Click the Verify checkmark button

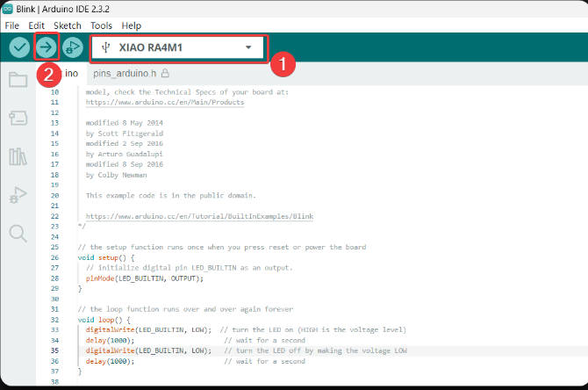pyautogui.click(x=19, y=47)
